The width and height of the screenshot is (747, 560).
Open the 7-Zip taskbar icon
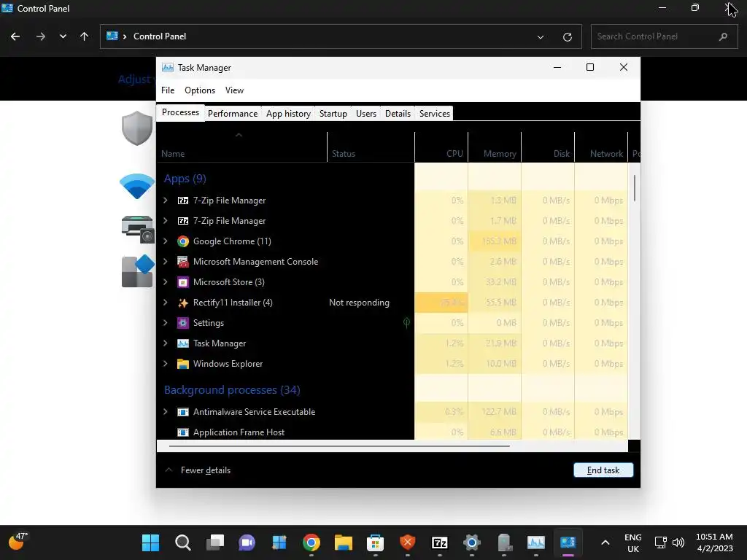(440, 542)
